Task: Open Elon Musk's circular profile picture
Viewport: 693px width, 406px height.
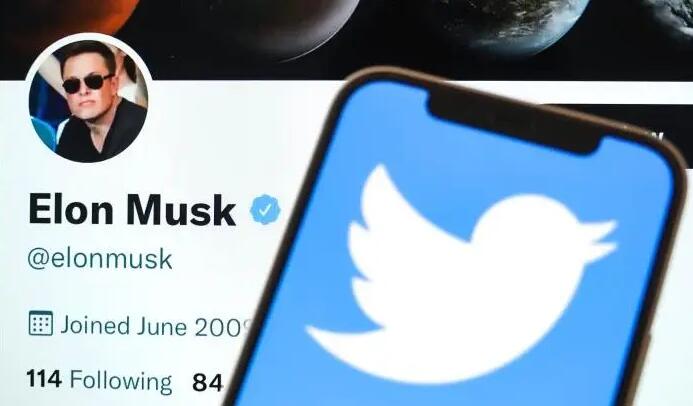Action: [x=88, y=99]
